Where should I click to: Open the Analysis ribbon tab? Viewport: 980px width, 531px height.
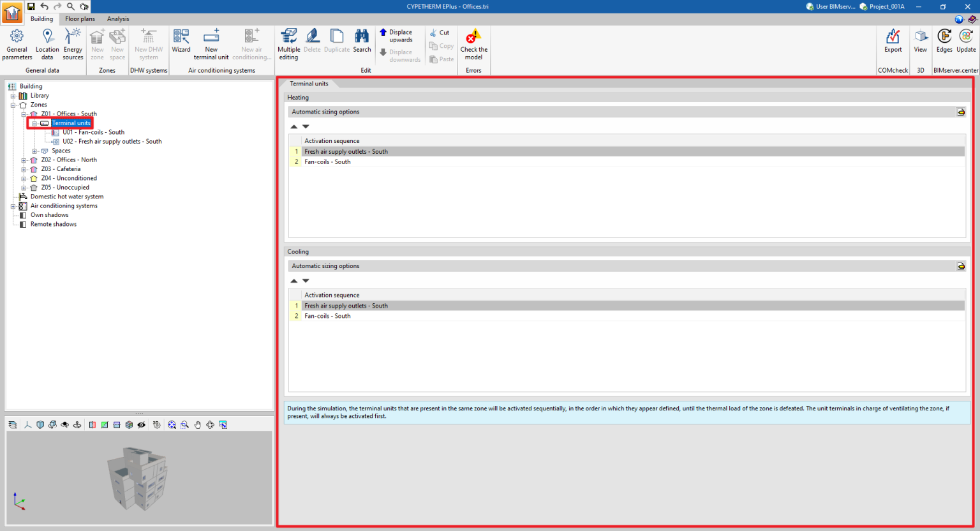117,19
